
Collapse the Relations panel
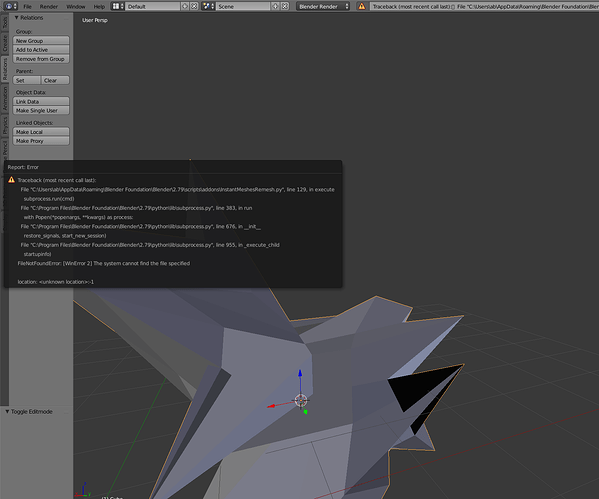[16, 18]
